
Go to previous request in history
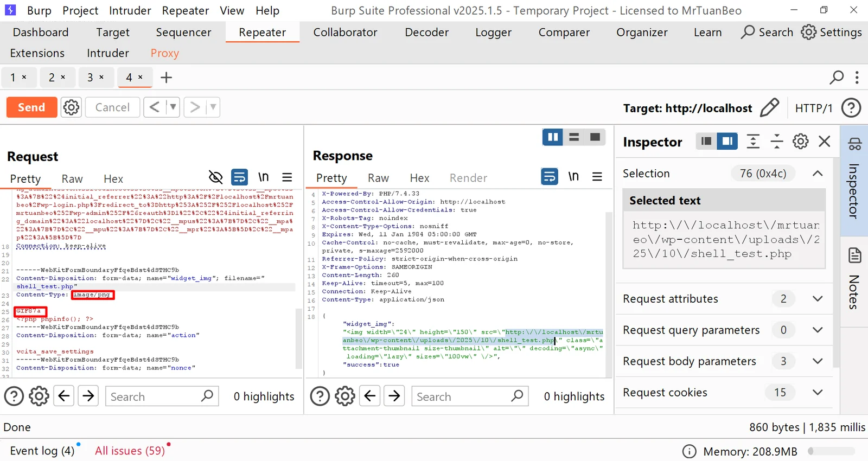click(x=155, y=107)
